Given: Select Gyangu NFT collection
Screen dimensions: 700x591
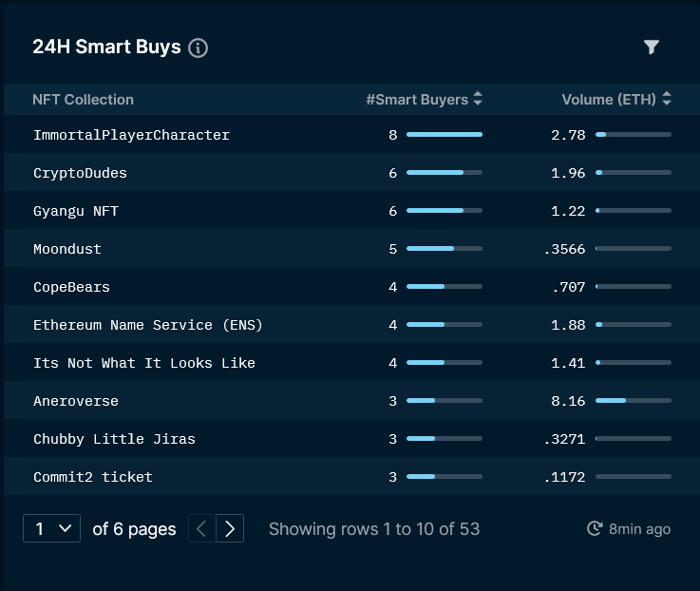Looking at the screenshot, I should point(76,211).
